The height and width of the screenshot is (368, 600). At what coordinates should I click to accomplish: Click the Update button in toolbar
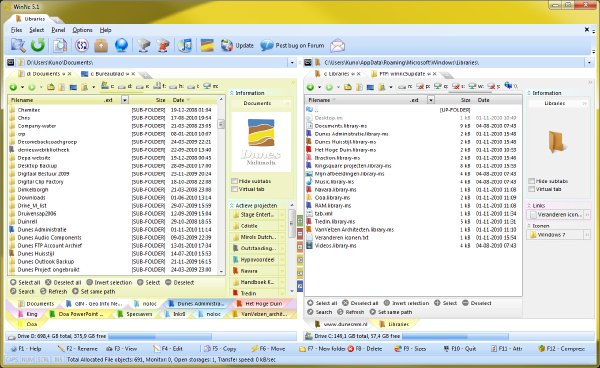(x=237, y=46)
